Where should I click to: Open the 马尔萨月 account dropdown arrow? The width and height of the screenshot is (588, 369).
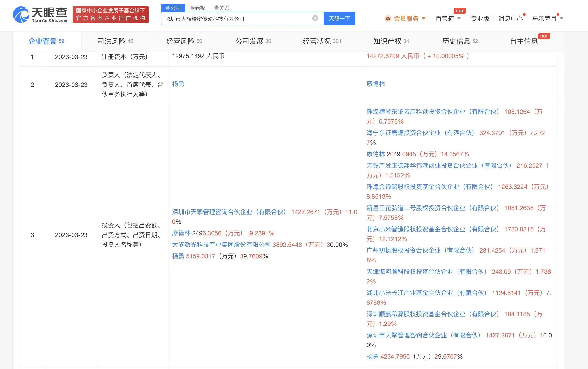(x=561, y=19)
